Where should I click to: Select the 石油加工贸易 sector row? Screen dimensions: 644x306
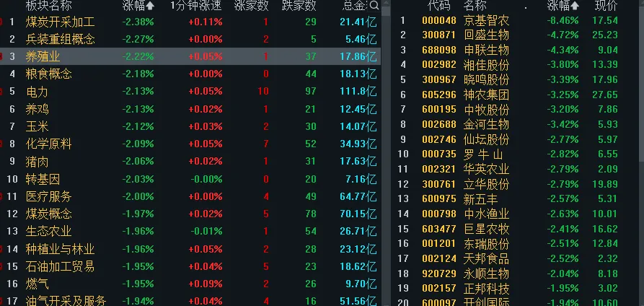pos(190,266)
